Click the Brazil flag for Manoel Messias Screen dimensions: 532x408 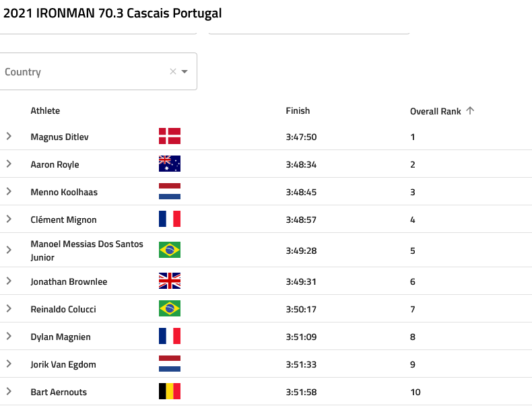click(170, 250)
